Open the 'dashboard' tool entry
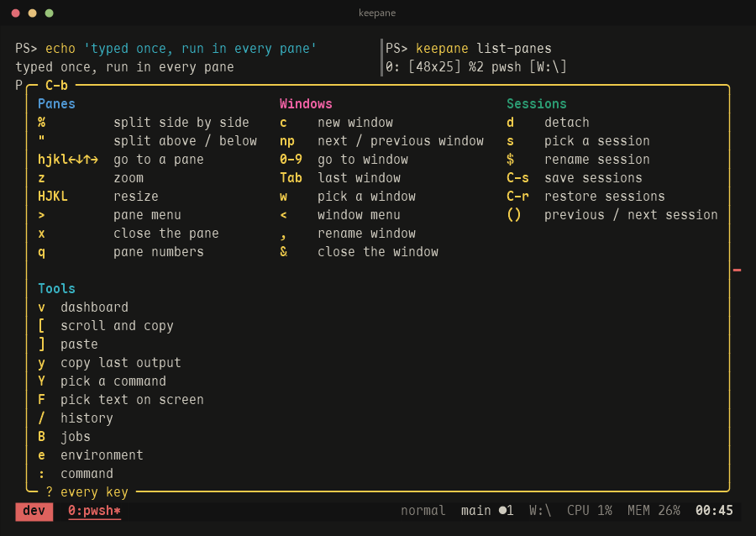Viewport: 756px width, 536px height. pos(94,307)
